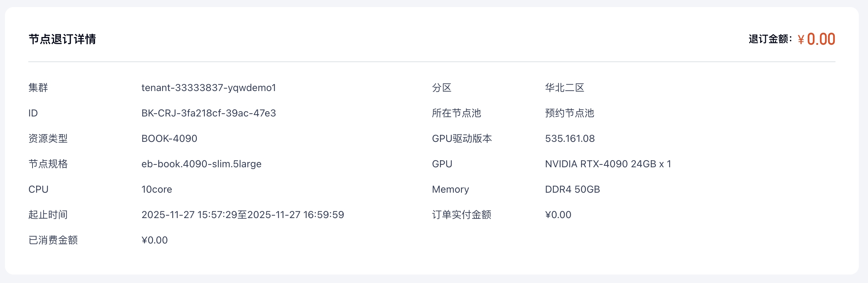This screenshot has height=283, width=868.
Task: Click the NVIDIA RTX-4090 24GB x 1 value
Action: click(608, 164)
